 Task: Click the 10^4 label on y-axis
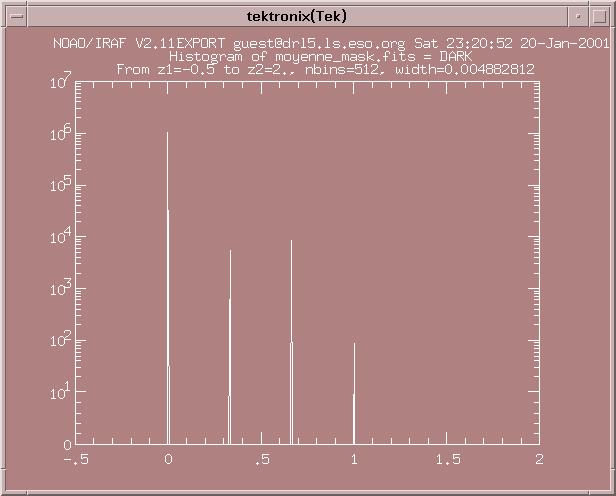click(59, 238)
